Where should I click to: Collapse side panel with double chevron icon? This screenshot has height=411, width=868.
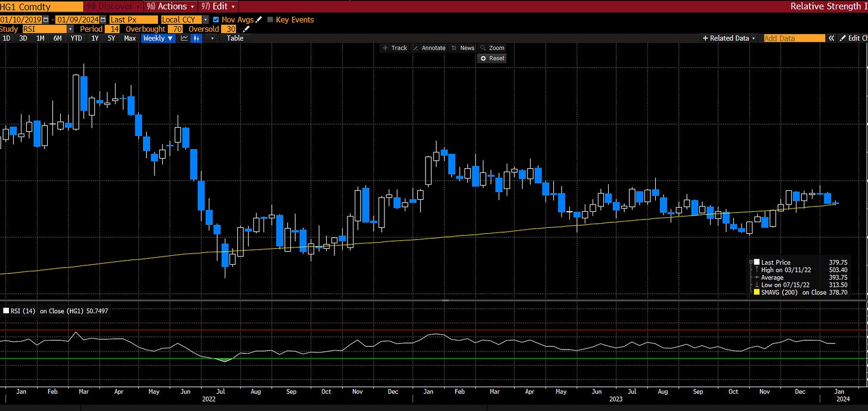(x=831, y=38)
